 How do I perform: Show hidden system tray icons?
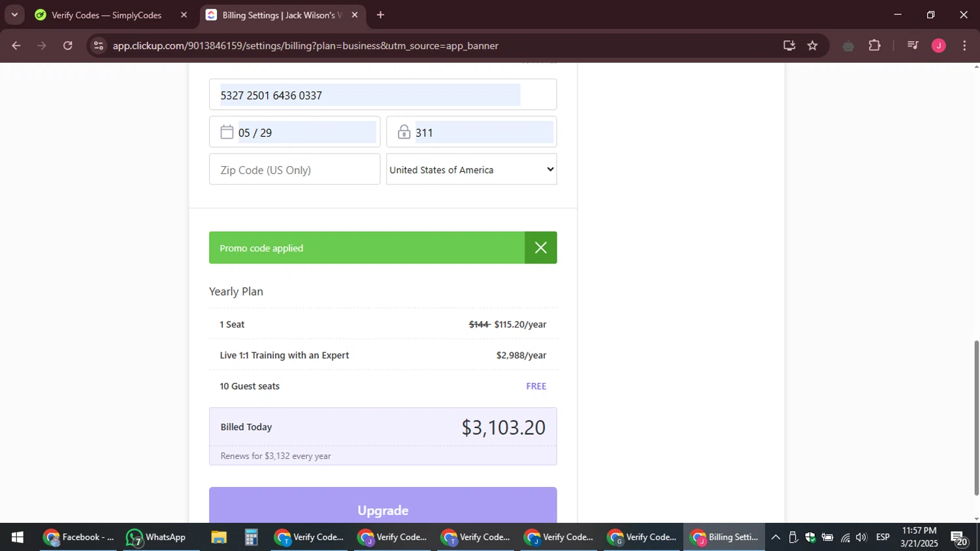(x=776, y=537)
